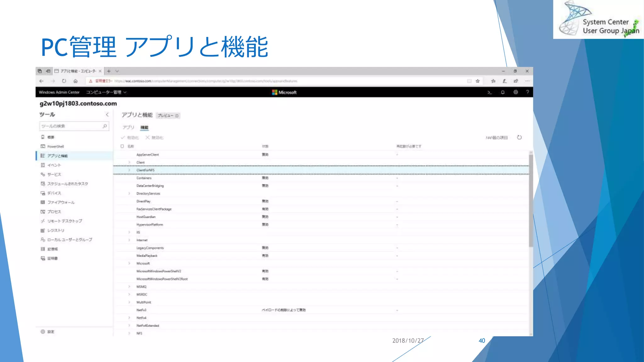Select アプリと機能 in the tools sidebar
Image resolution: width=644 pixels, height=362 pixels.
click(75, 156)
